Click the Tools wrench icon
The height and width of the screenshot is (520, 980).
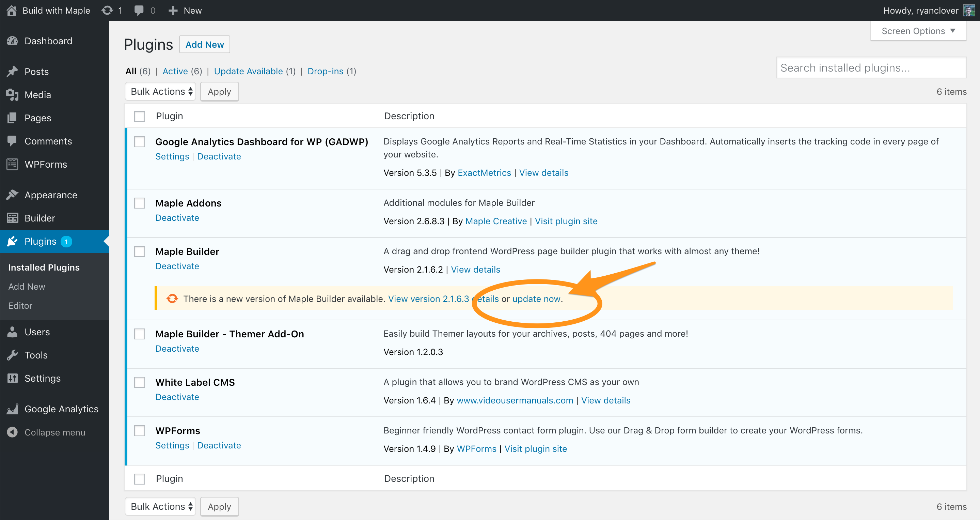tap(12, 355)
